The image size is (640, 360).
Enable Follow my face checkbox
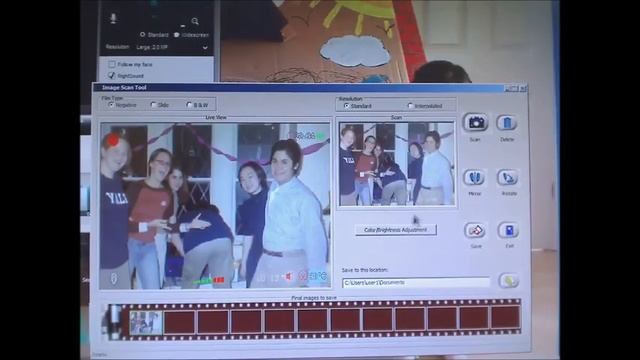point(111,64)
